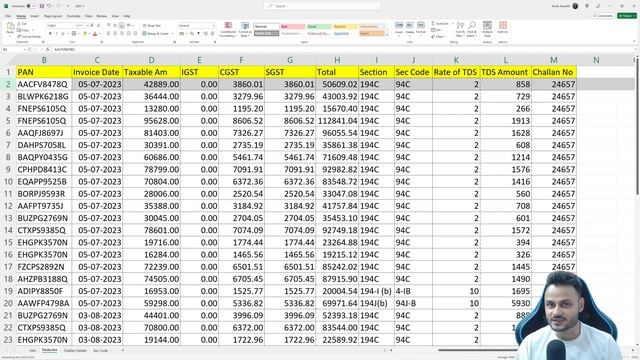The height and width of the screenshot is (360, 640).
Task: Click the user account avatar
Action: (x=575, y=6)
